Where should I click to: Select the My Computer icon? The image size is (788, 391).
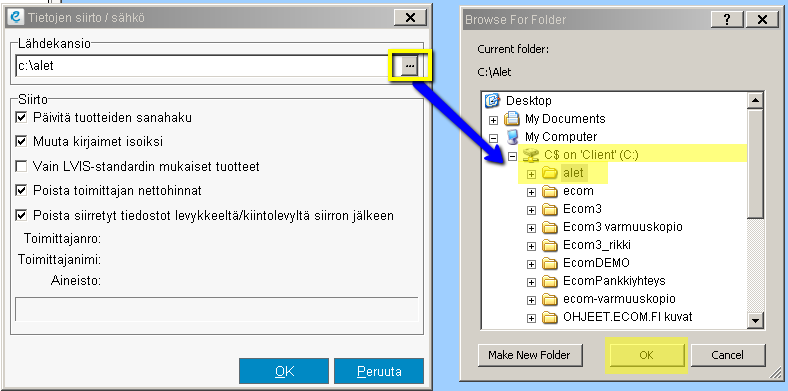point(512,137)
